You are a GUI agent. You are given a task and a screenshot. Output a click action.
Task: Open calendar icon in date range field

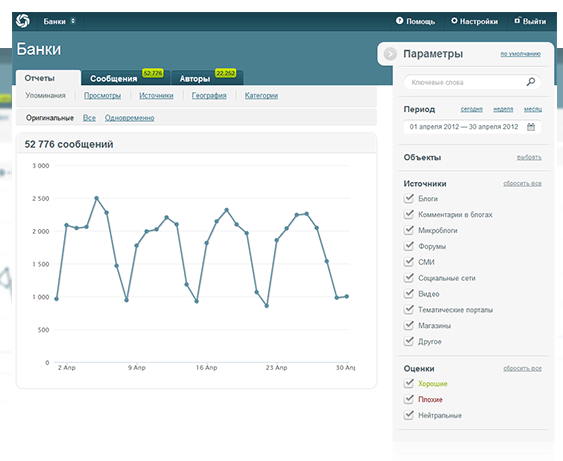(531, 127)
